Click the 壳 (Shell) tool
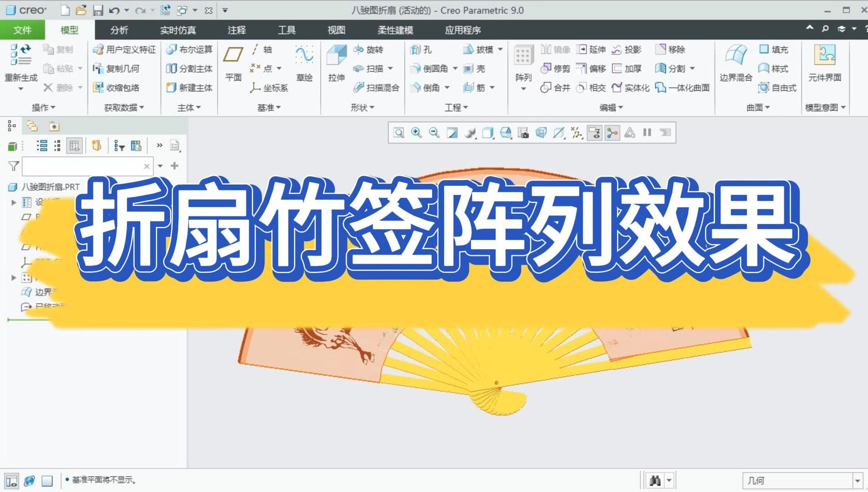 pos(474,69)
